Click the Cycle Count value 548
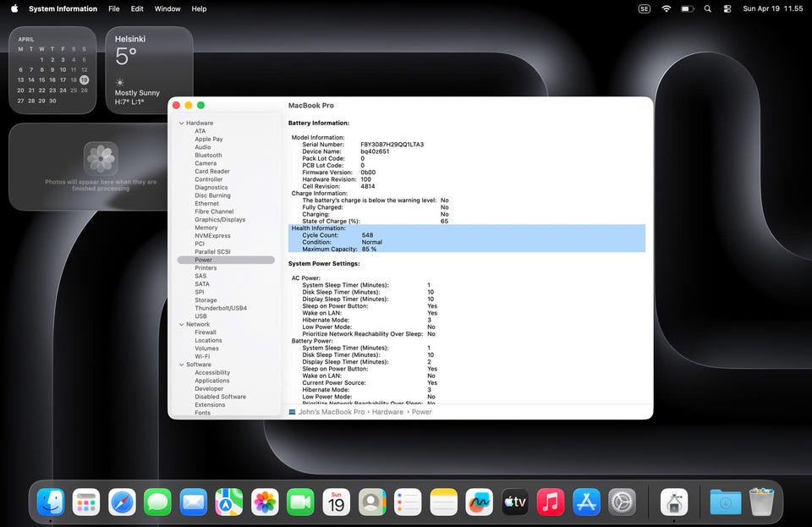Image resolution: width=812 pixels, height=527 pixels. tap(367, 235)
